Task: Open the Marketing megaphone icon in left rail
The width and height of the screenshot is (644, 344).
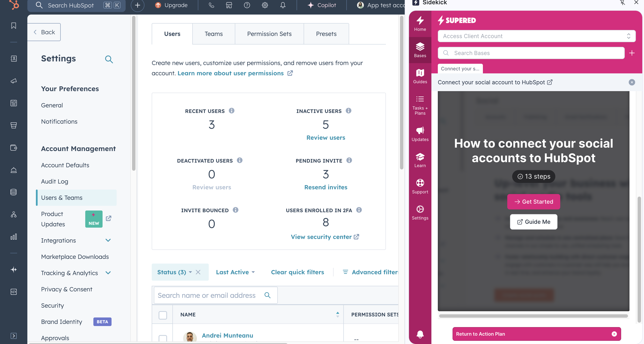Action: 14,81
